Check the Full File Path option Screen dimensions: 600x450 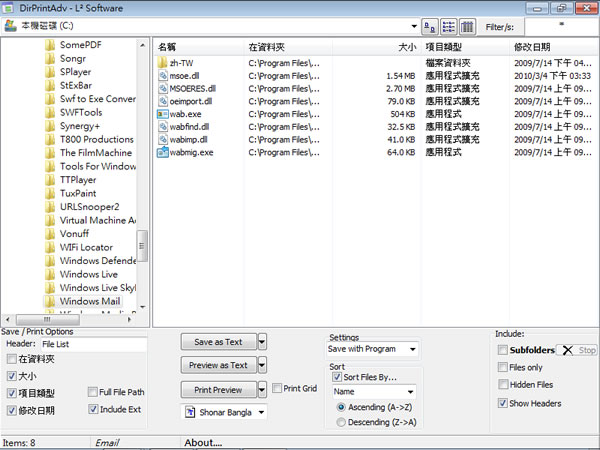pos(93,392)
